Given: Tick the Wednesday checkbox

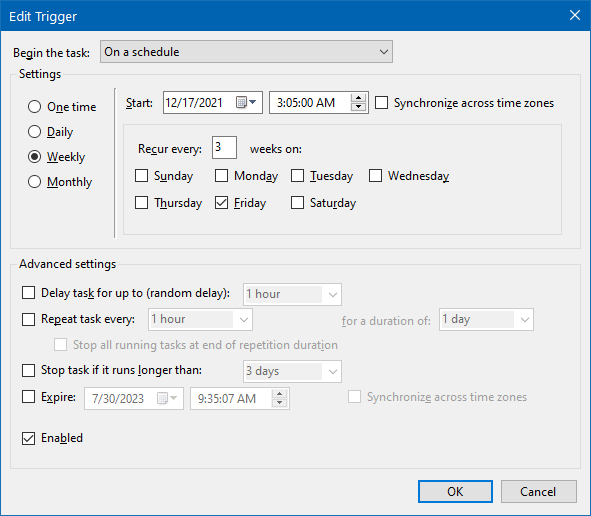Looking at the screenshot, I should tap(375, 176).
